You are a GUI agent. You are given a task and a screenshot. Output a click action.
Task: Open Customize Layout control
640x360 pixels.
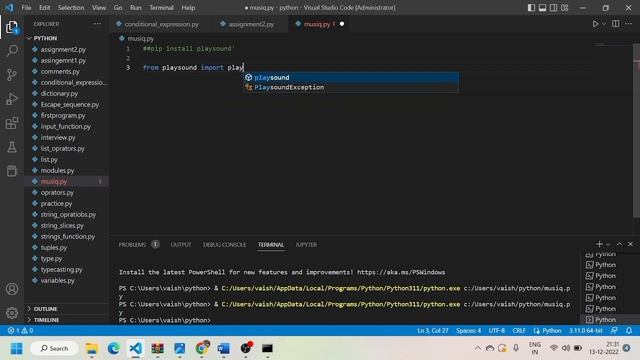[x=565, y=8]
